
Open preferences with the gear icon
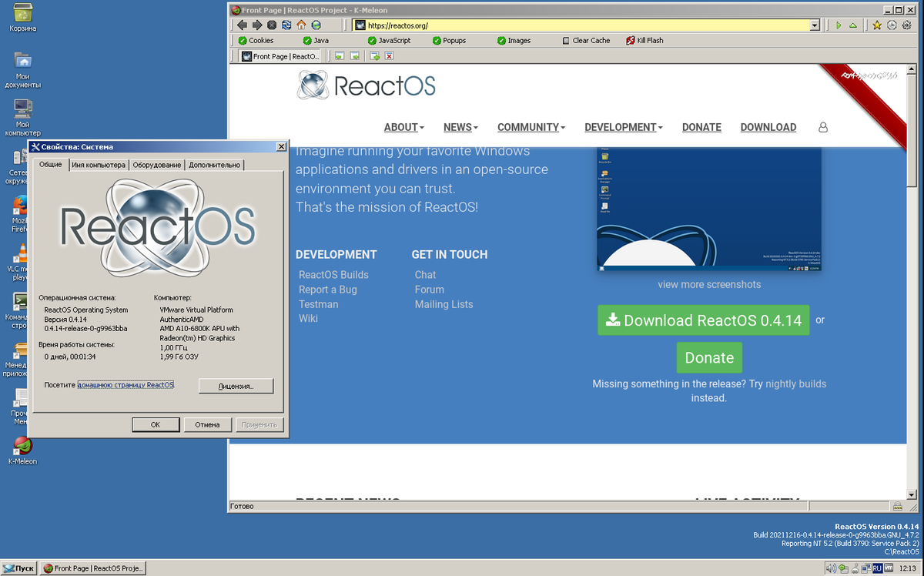(x=906, y=25)
